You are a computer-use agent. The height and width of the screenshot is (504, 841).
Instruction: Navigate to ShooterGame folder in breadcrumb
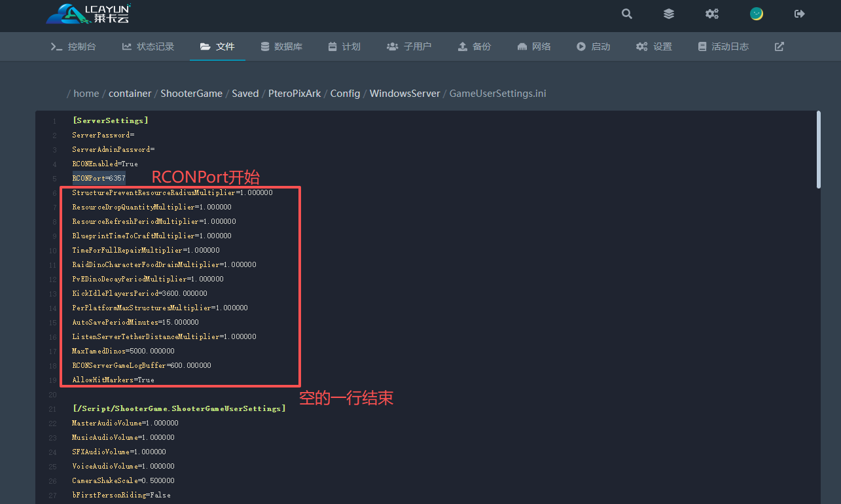[191, 94]
